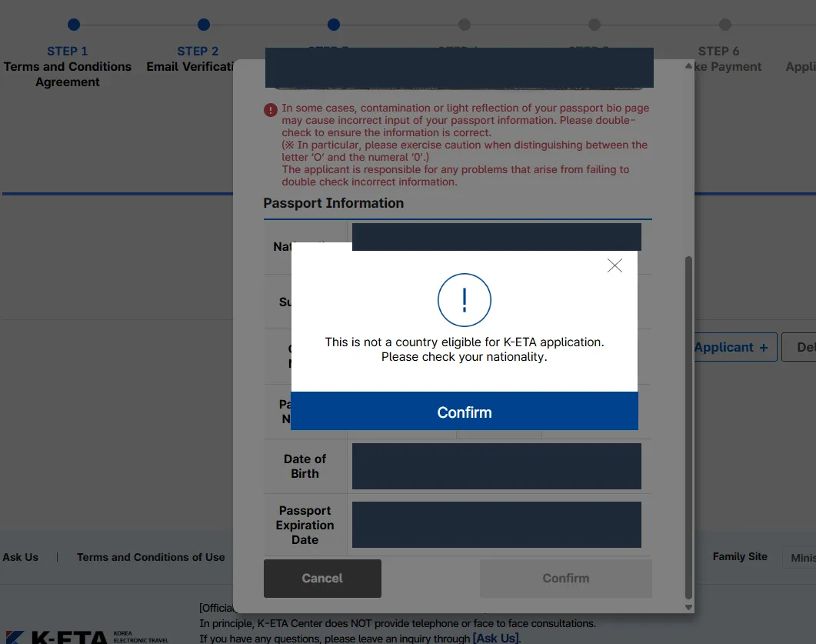Screen dimensions: 816x644
Task: Confirm the K-ETA eligibility alert
Action: tap(465, 411)
